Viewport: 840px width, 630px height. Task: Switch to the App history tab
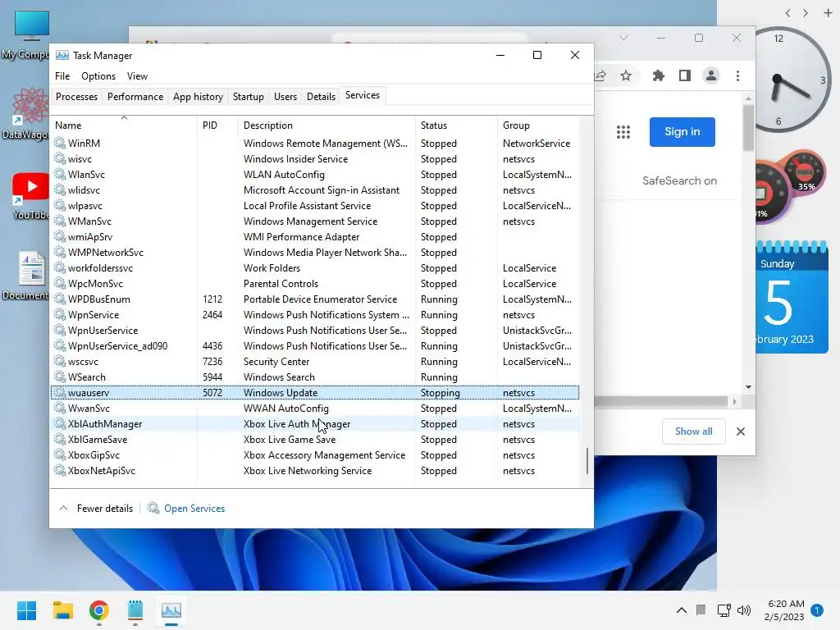[198, 97]
